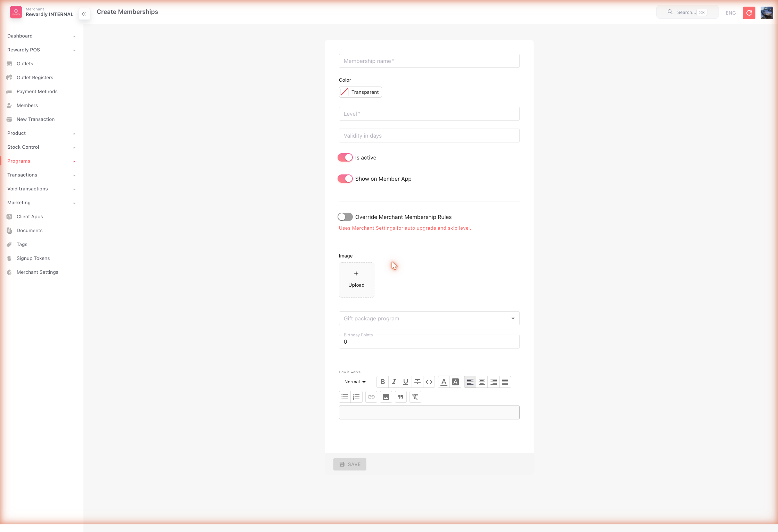Toggle strikethrough formatting in editor
The height and width of the screenshot is (532, 778).
(418, 382)
